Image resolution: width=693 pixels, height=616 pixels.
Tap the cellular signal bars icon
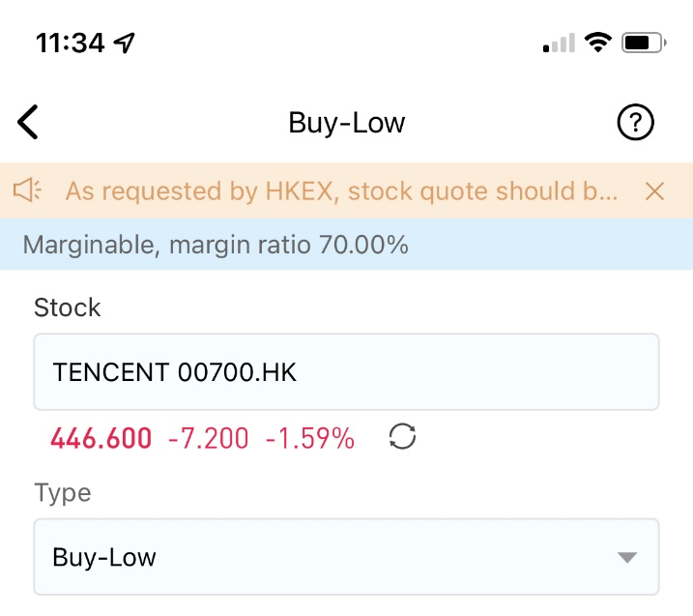click(559, 43)
